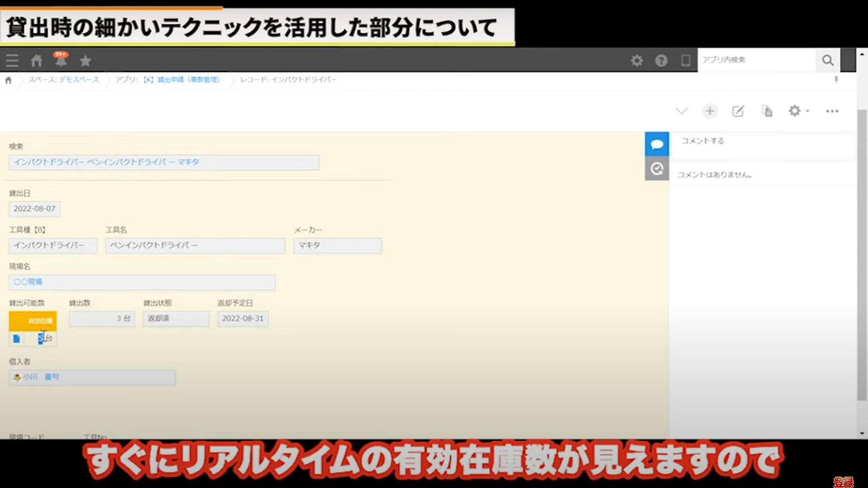
Task: Open notifications bell with 99+ badge
Action: point(60,60)
